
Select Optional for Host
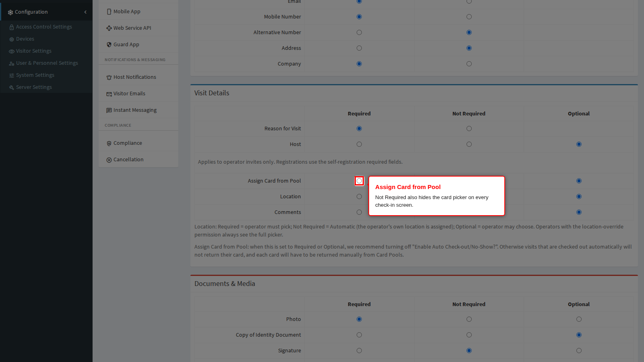tap(579, 144)
